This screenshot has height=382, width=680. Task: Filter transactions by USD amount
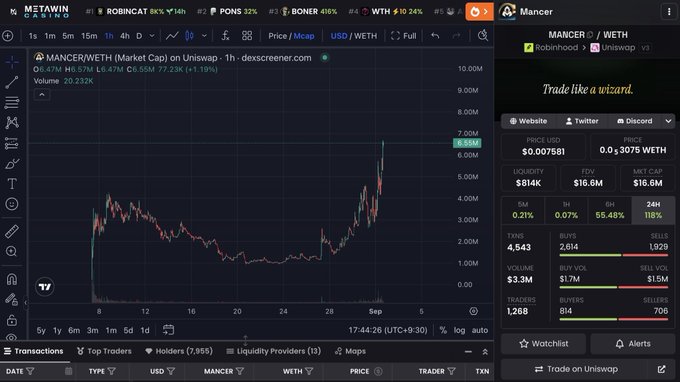(x=171, y=371)
